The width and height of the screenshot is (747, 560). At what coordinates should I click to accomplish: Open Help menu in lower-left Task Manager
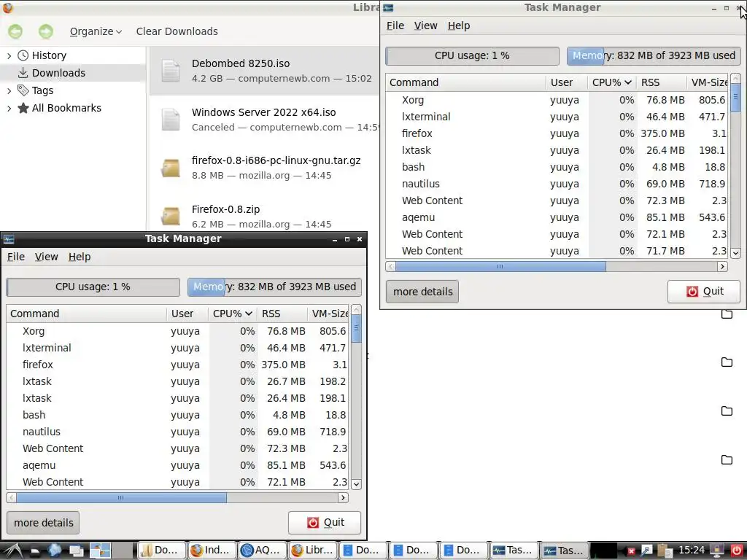[x=80, y=257]
